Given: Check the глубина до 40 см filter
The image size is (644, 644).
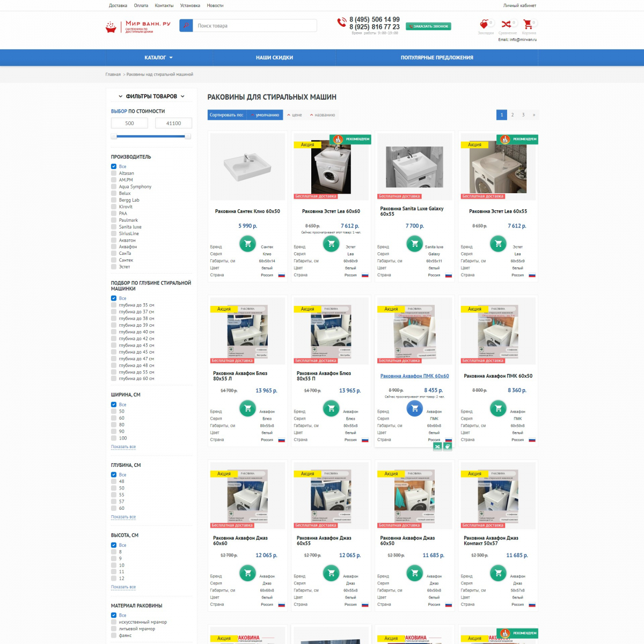Looking at the screenshot, I should 114,332.
